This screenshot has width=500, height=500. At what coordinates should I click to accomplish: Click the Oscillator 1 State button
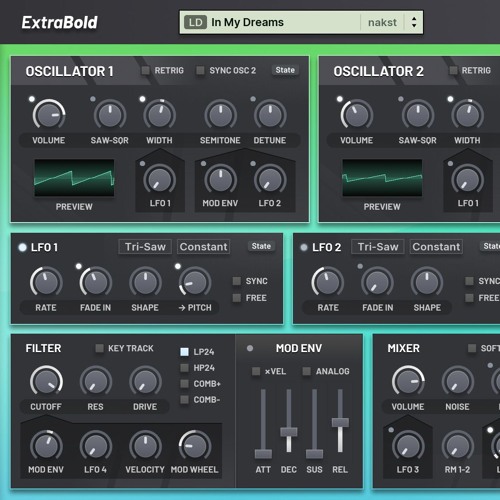[x=285, y=70]
